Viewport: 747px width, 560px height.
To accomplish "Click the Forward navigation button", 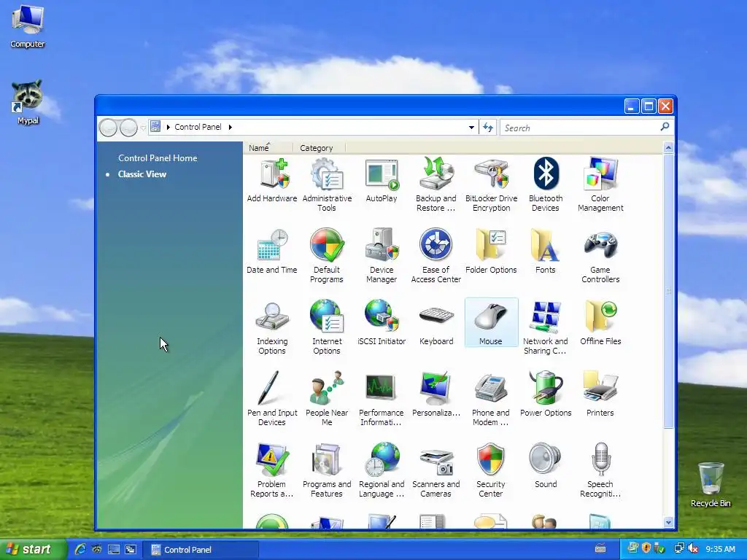I will (128, 128).
